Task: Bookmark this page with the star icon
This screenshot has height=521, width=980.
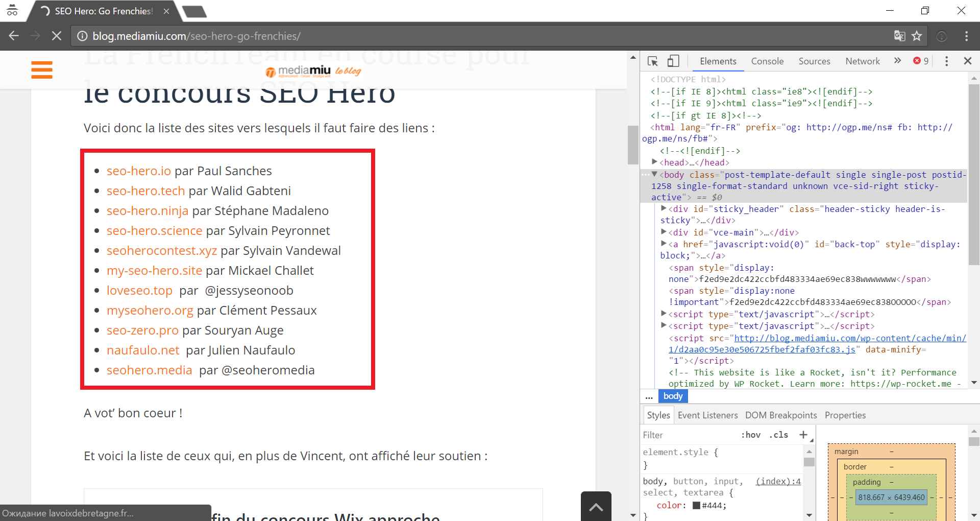Action: tap(917, 36)
